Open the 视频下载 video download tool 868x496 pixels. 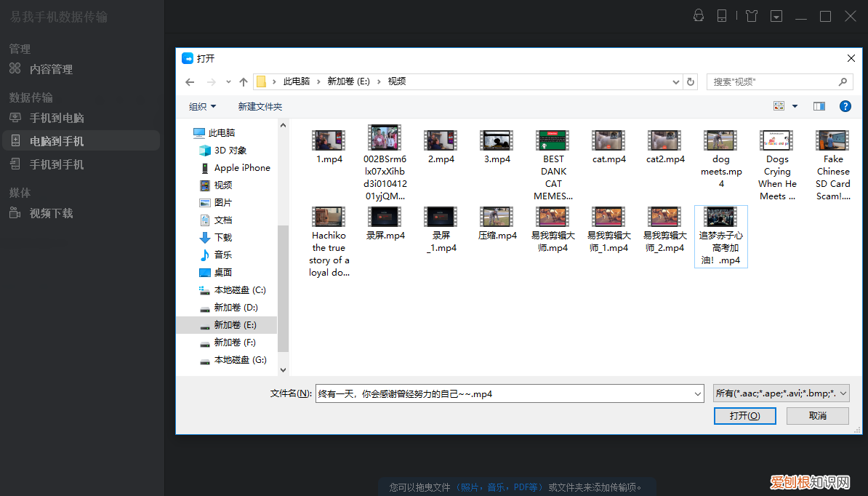click(52, 213)
